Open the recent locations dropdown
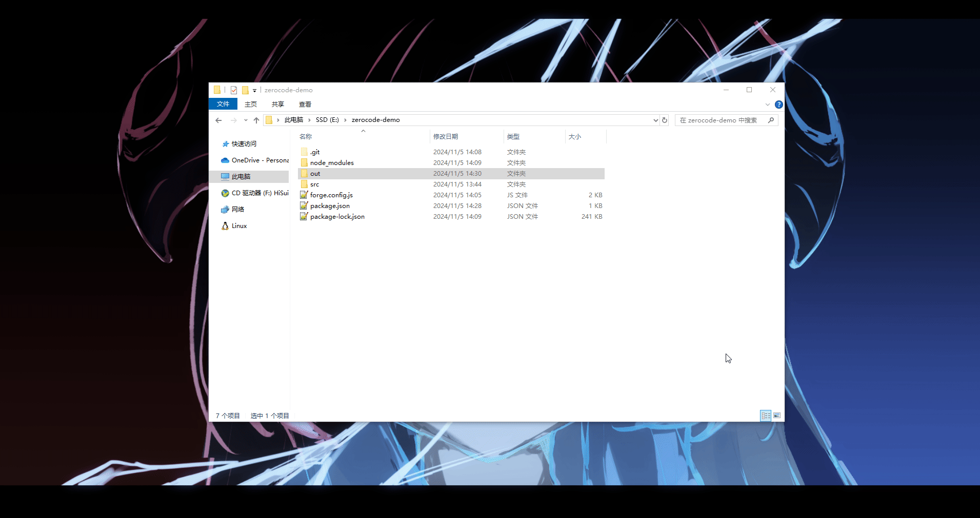Screen dimensions: 980x518 click(246, 120)
